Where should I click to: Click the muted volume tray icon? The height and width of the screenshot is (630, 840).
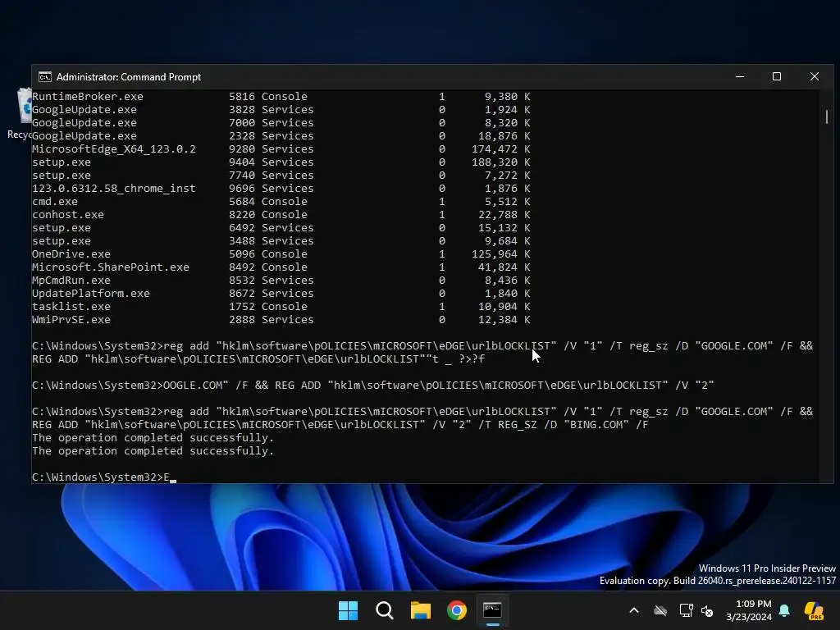(707, 610)
